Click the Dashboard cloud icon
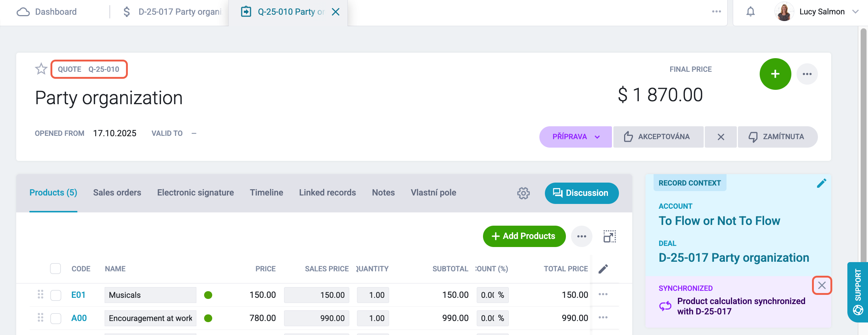Screen dimensions: 868x335 click(x=23, y=12)
